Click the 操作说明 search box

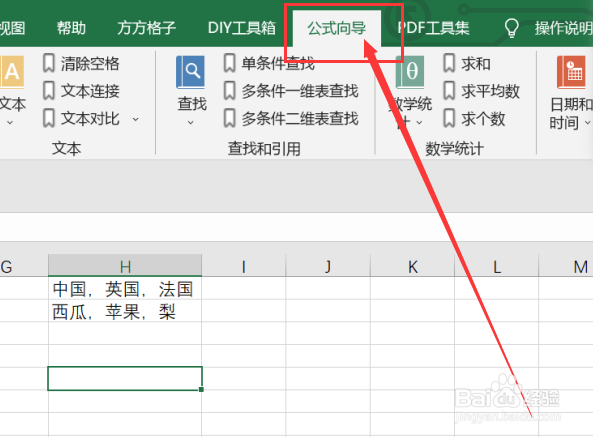click(x=564, y=28)
